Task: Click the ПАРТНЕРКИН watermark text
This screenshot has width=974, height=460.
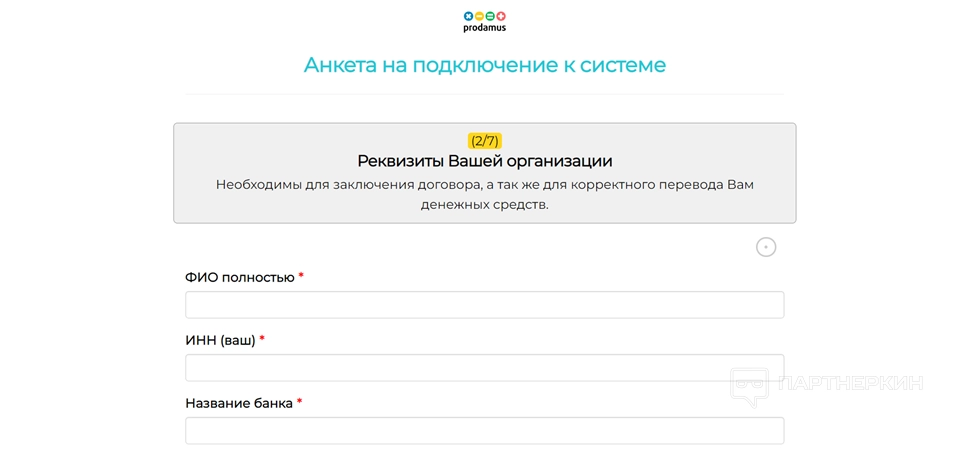Action: (850, 383)
